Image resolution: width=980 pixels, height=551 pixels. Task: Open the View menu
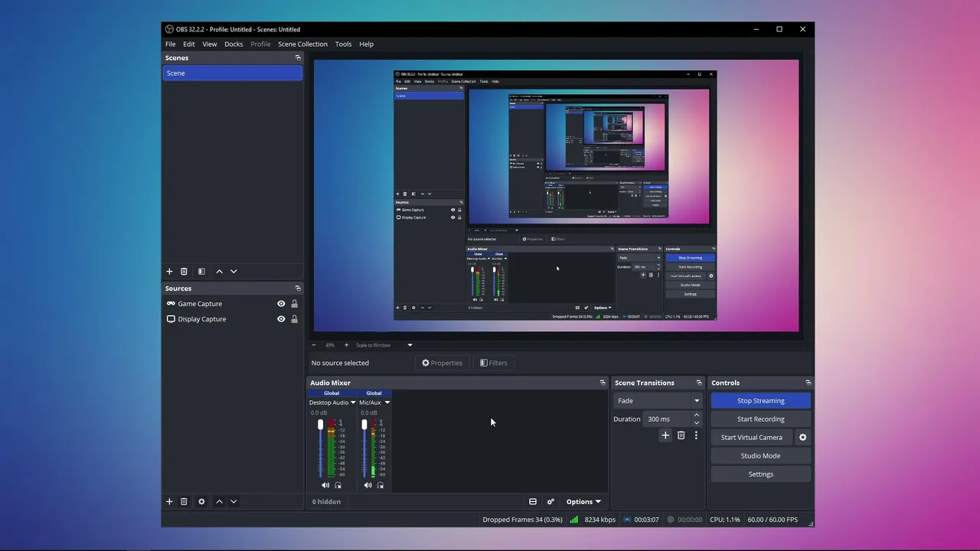(x=210, y=44)
